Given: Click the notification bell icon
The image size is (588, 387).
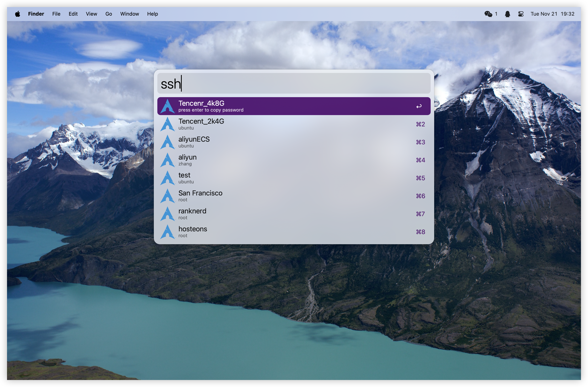Looking at the screenshot, I should click(507, 14).
